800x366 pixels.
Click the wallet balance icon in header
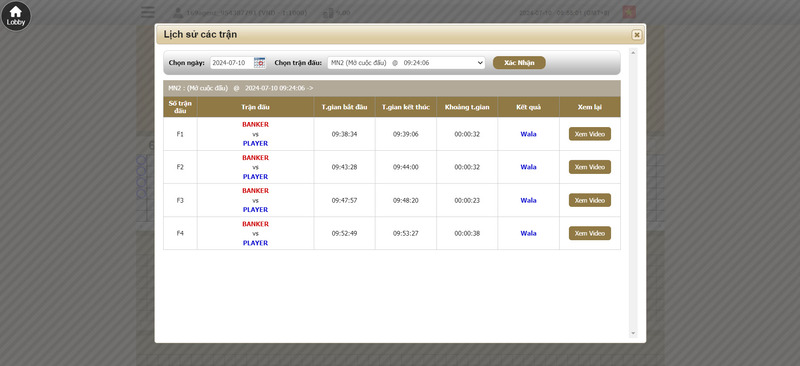tap(328, 13)
